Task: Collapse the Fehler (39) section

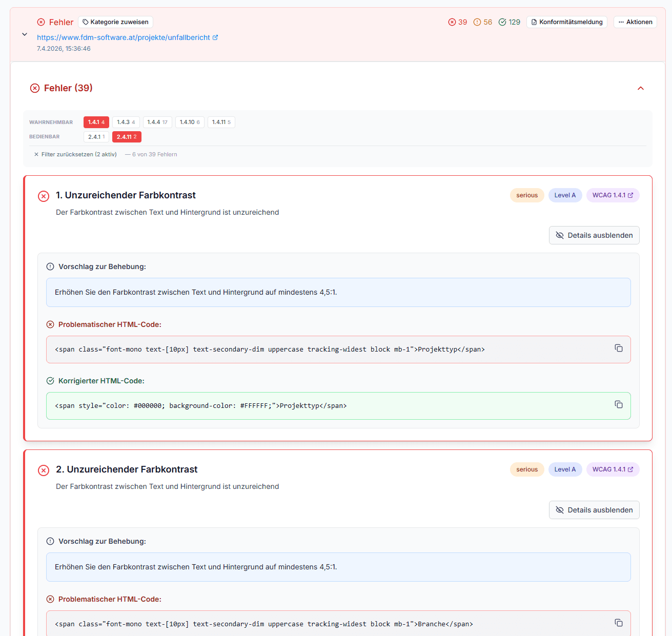Action: pos(640,88)
